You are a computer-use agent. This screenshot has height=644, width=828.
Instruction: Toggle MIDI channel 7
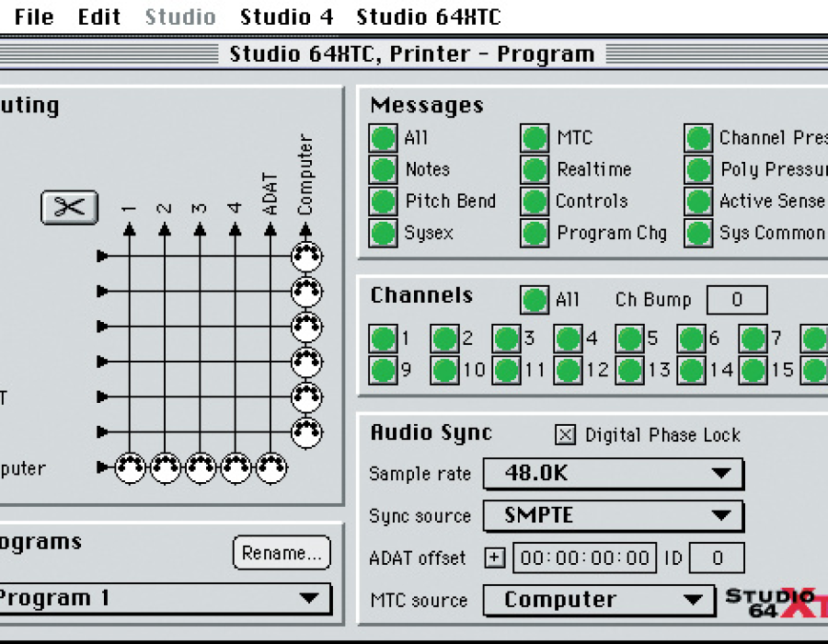click(x=753, y=339)
